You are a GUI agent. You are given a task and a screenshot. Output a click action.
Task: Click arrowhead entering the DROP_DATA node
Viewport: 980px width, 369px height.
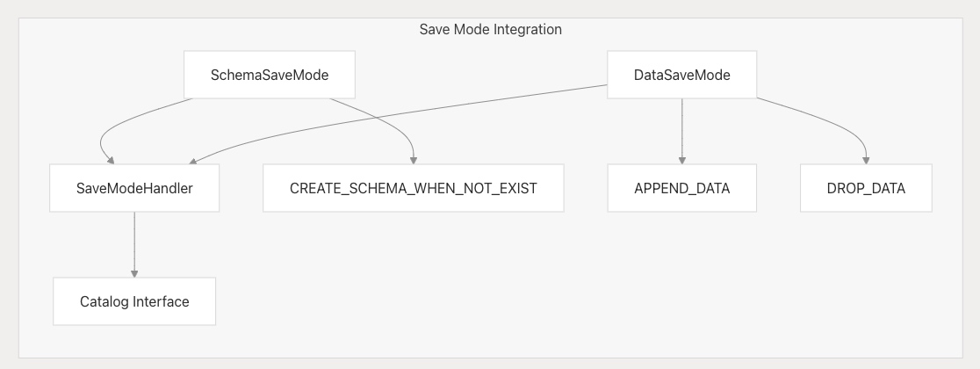(x=867, y=160)
